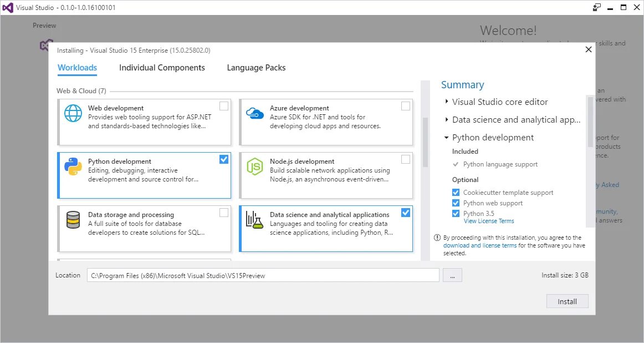
Task: Browse for location with the ellipsis button
Action: tap(452, 275)
